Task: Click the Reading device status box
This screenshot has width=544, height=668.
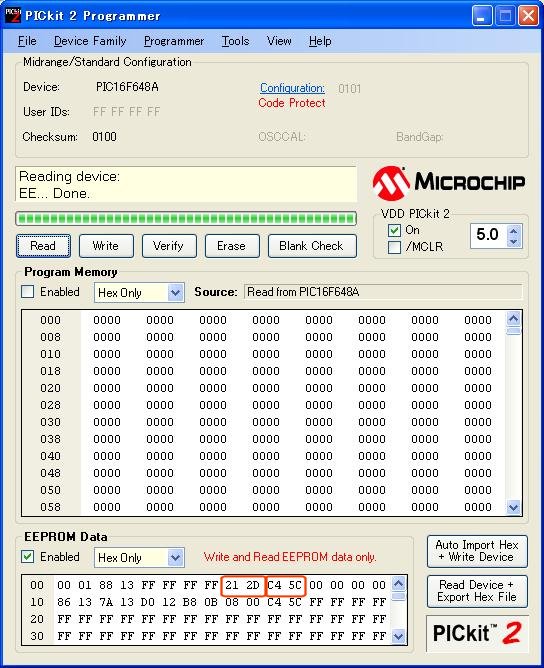Action: coord(186,185)
